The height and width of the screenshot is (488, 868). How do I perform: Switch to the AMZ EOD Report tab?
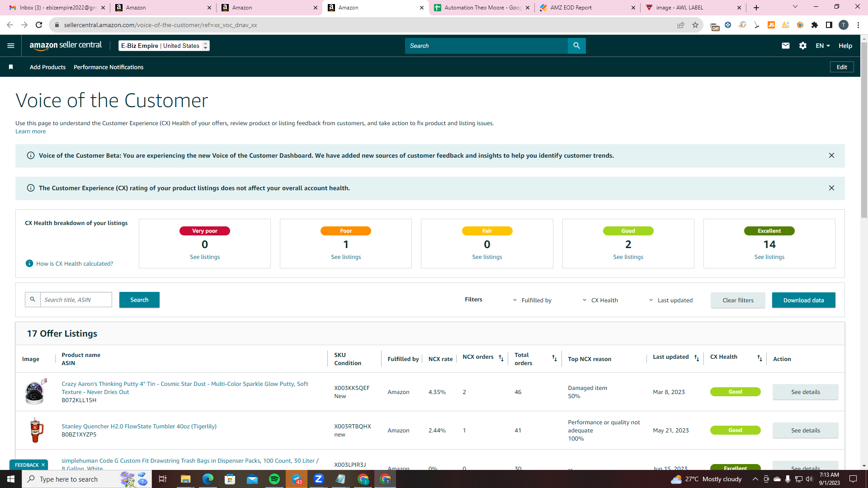pos(587,8)
